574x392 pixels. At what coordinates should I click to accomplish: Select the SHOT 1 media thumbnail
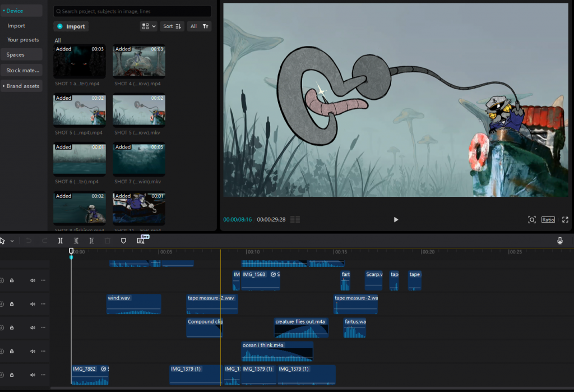[80, 62]
